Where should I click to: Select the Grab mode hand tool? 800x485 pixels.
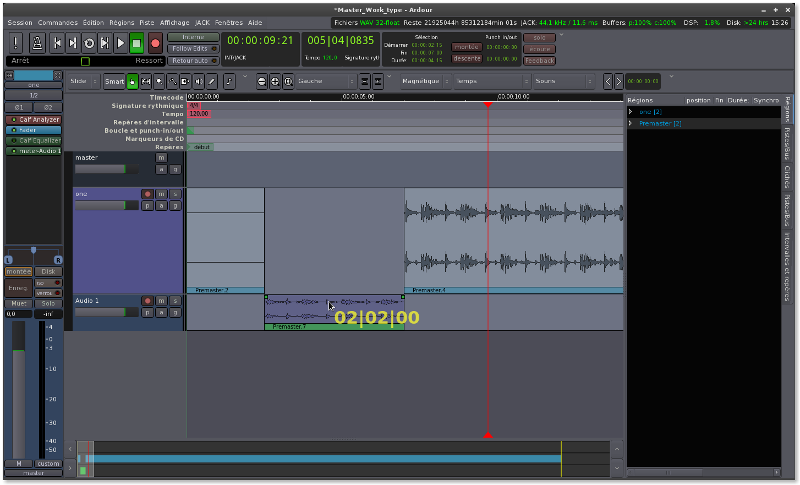tap(132, 81)
